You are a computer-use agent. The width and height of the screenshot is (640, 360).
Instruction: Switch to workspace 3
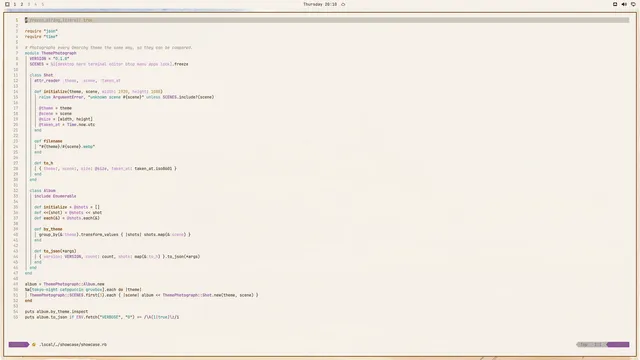[29, 4]
